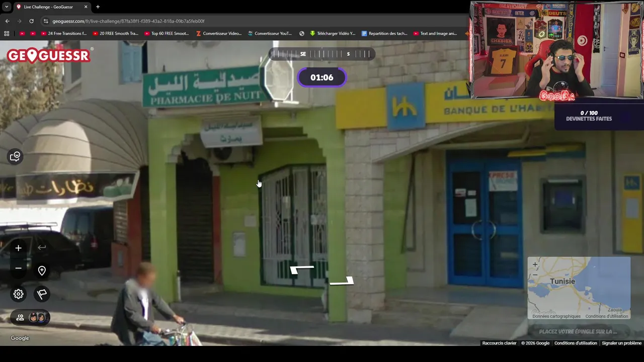Viewport: 644px width, 362px height.
Task: Click the Google watermark logo link
Action: (x=20, y=338)
